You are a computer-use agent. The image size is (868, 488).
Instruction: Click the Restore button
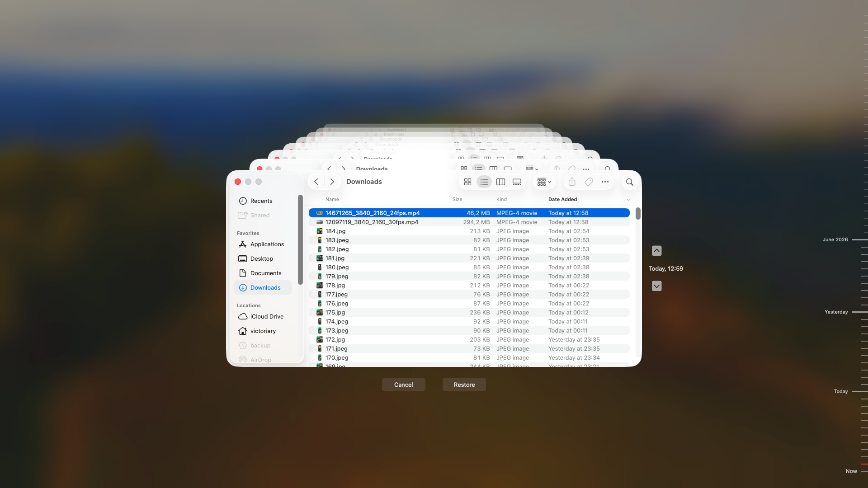click(x=464, y=385)
